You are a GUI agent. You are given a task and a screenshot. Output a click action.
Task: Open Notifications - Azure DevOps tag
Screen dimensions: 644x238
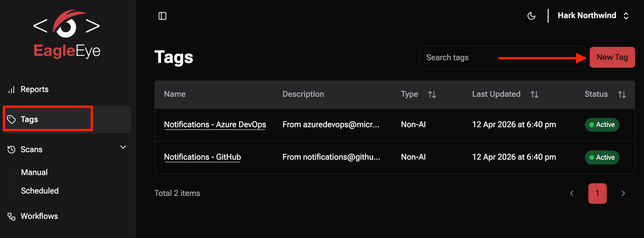pyautogui.click(x=215, y=124)
